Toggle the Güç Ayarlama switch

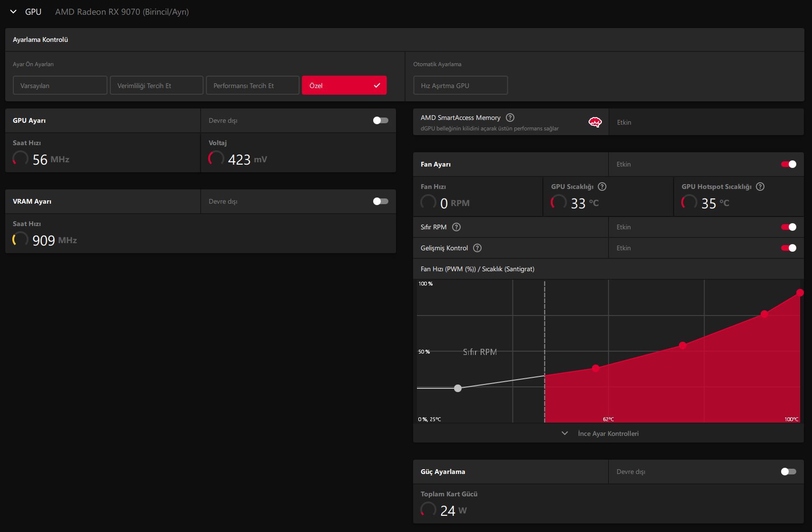point(789,472)
